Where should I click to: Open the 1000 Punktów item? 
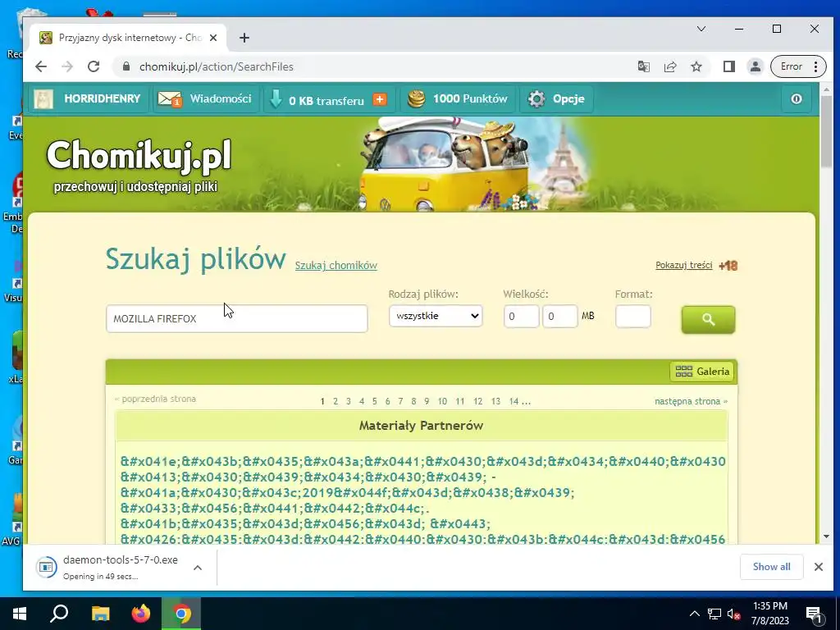tap(458, 99)
